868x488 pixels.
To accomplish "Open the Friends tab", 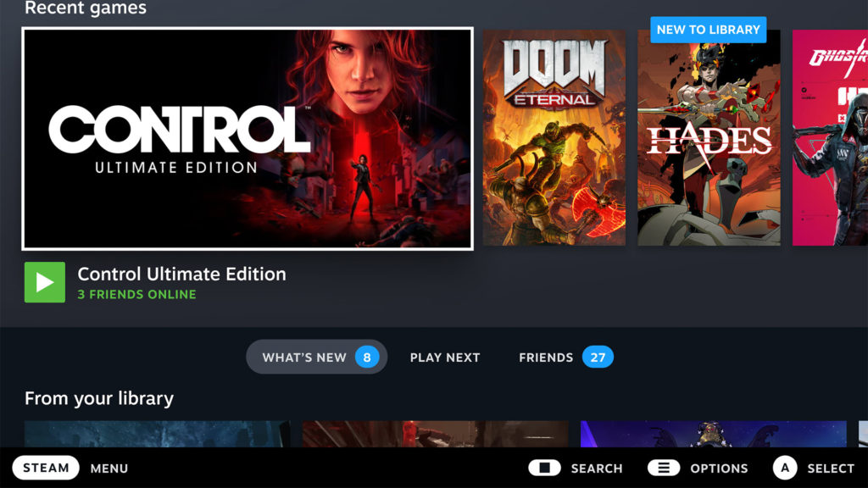I will click(565, 358).
